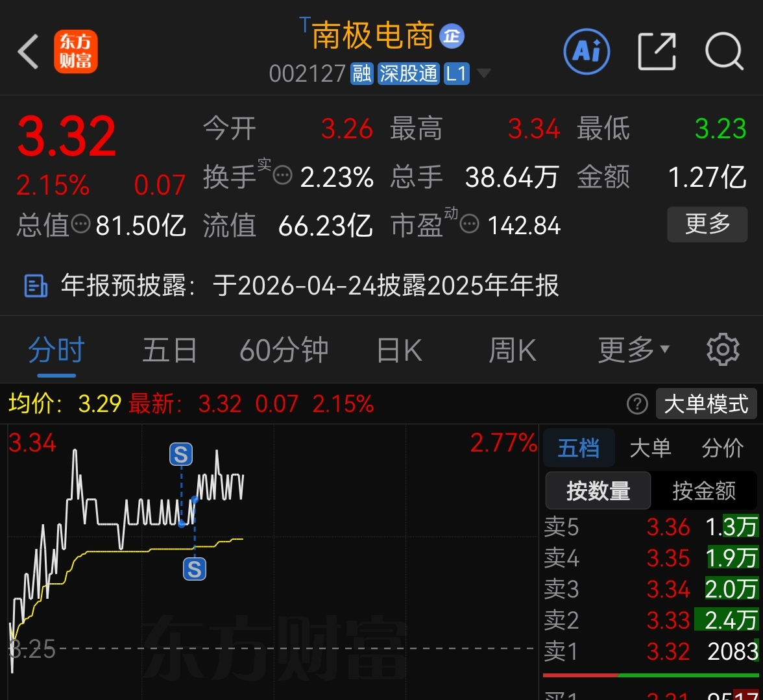Select the 五档 order book tab
The height and width of the screenshot is (700, 763).
click(579, 448)
